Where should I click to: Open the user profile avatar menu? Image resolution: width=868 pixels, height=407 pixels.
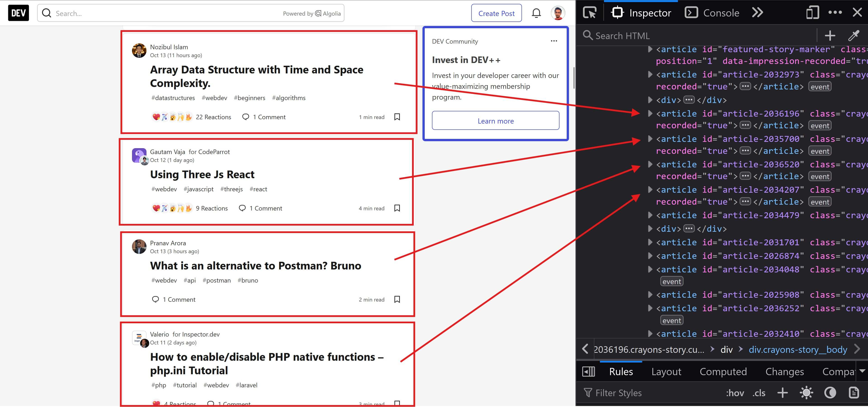(558, 13)
